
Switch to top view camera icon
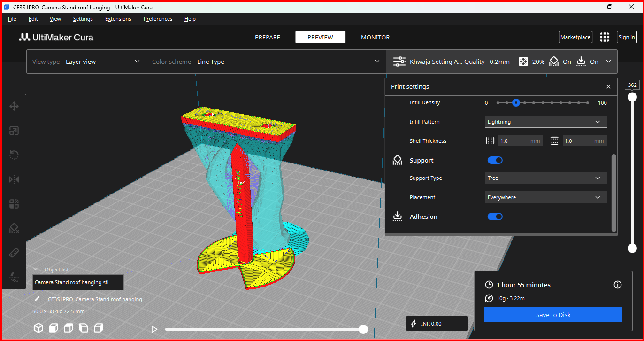(x=69, y=328)
